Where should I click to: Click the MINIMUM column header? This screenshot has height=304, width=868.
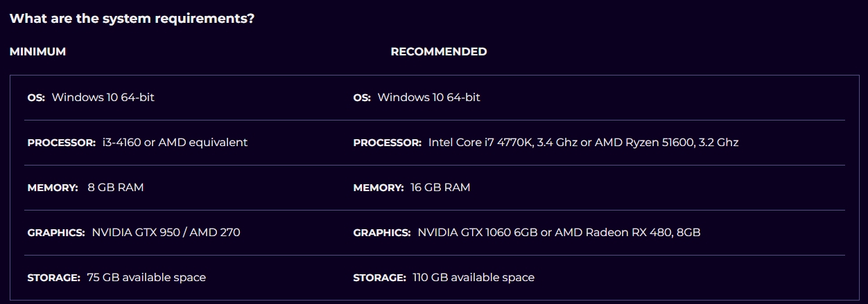(37, 52)
